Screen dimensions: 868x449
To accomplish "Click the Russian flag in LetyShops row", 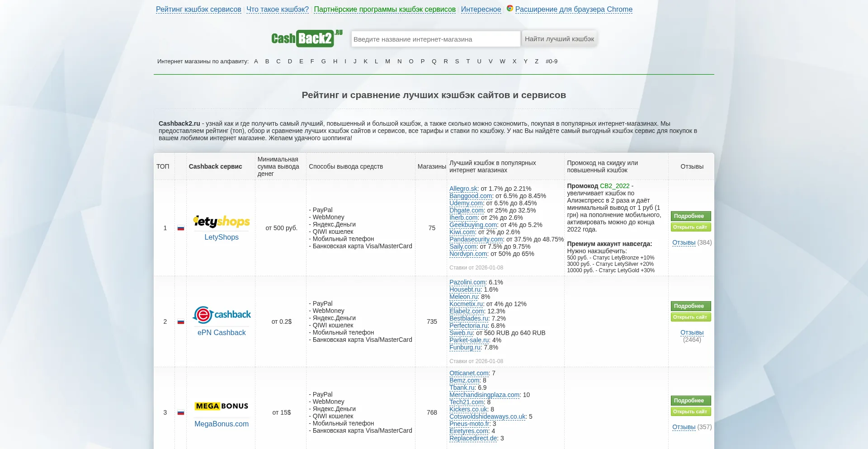I will [181, 228].
